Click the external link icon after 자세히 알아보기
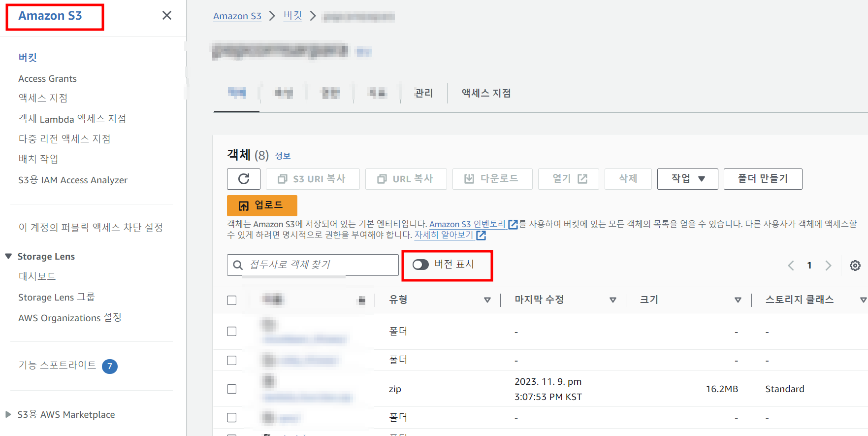868x436 pixels. pos(481,235)
